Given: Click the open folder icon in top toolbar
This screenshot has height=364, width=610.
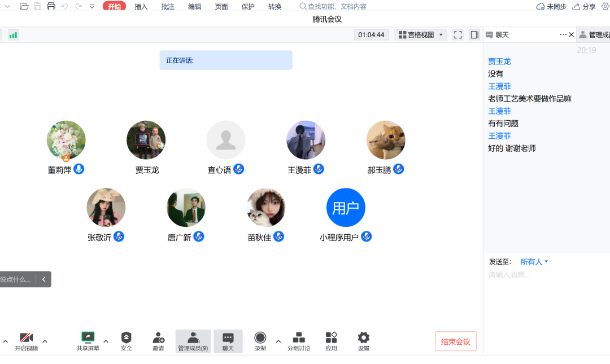Looking at the screenshot, I should 24,6.
